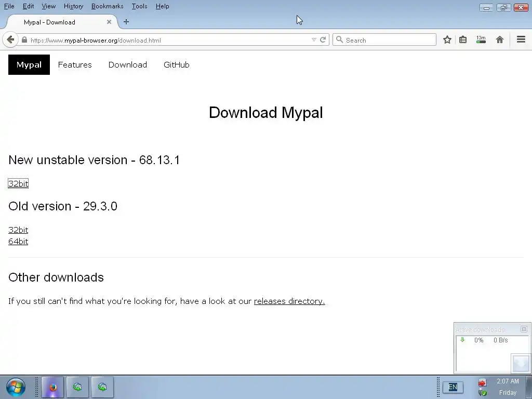Open a new tab with the plus button
The width and height of the screenshot is (532, 399).
[126, 22]
